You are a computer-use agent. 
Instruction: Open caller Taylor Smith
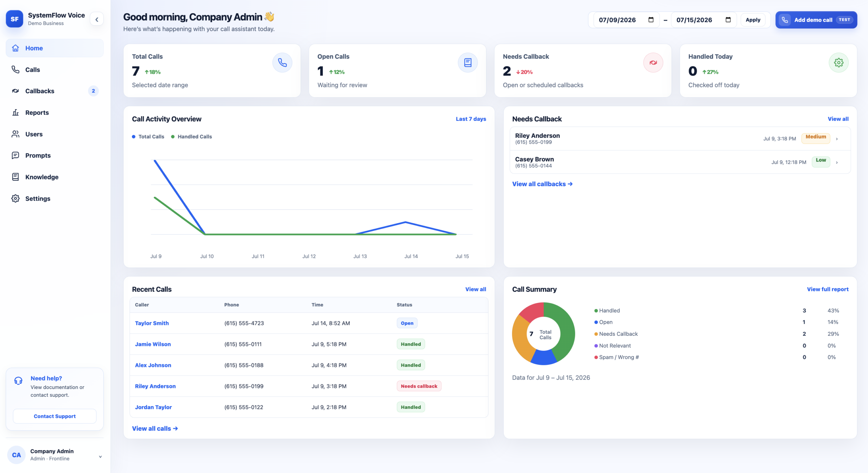152,323
